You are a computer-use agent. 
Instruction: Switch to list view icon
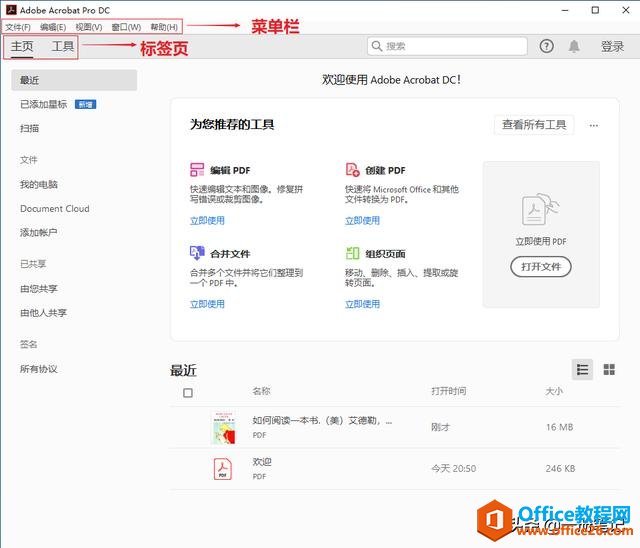[582, 370]
